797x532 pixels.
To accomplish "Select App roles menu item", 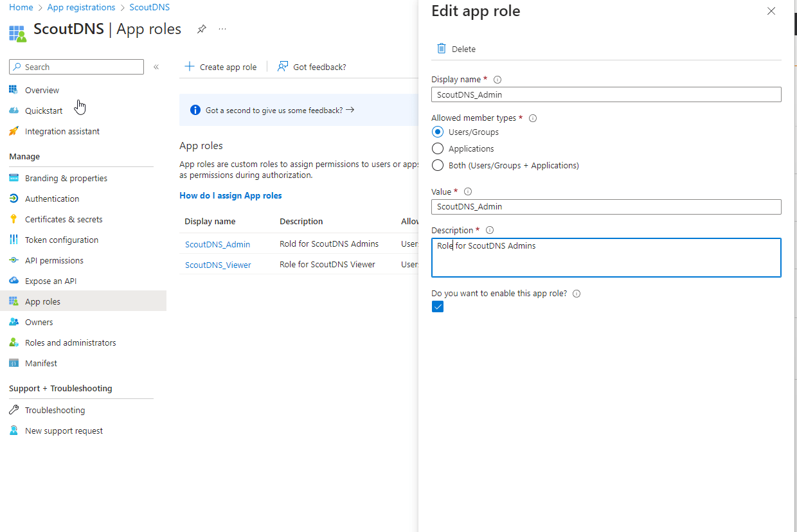I will click(83, 301).
